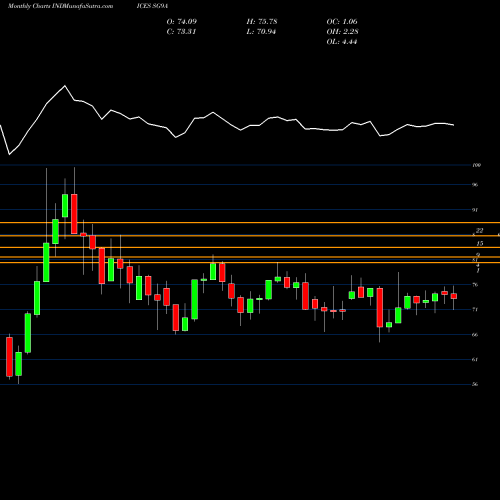Click the 61 price axis label
The width and height of the screenshot is (500, 500).
(475, 359)
